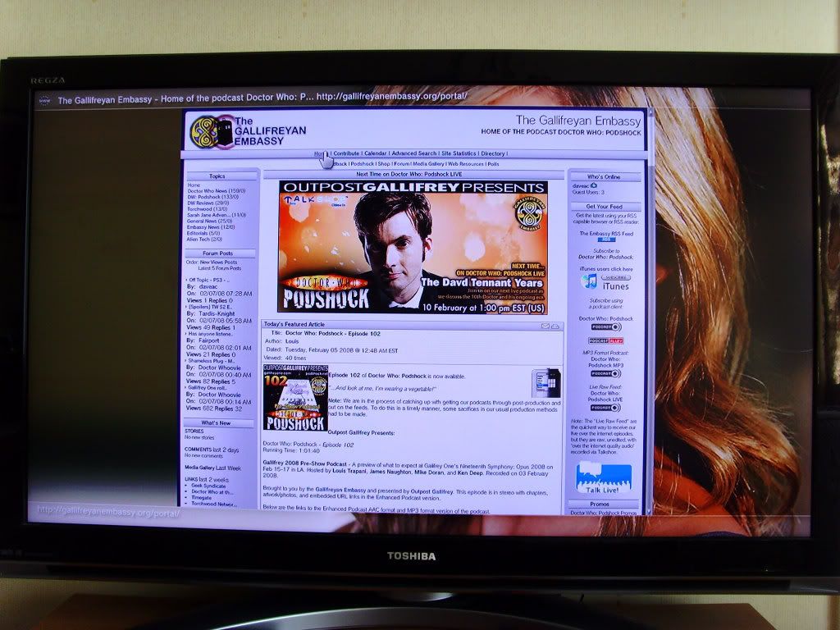Click 'Running Time: 1:01:40' in the article
The width and height of the screenshot is (840, 630).
(x=291, y=450)
